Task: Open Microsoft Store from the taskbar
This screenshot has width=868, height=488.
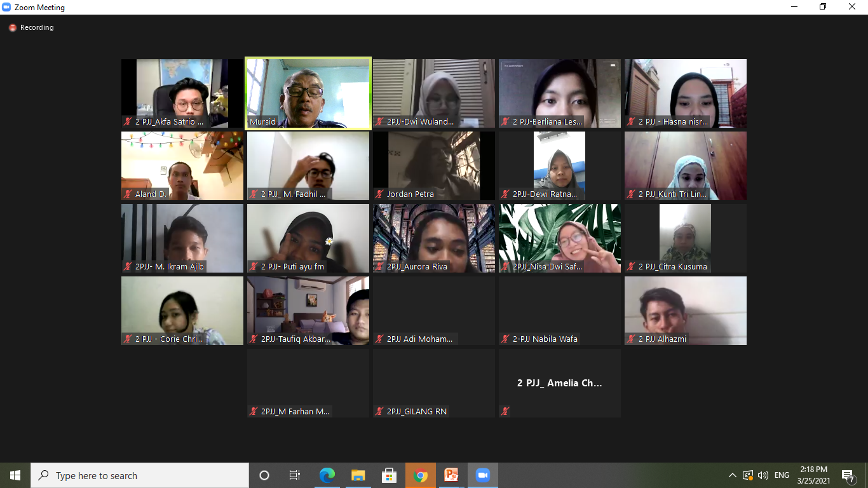Action: (x=389, y=475)
